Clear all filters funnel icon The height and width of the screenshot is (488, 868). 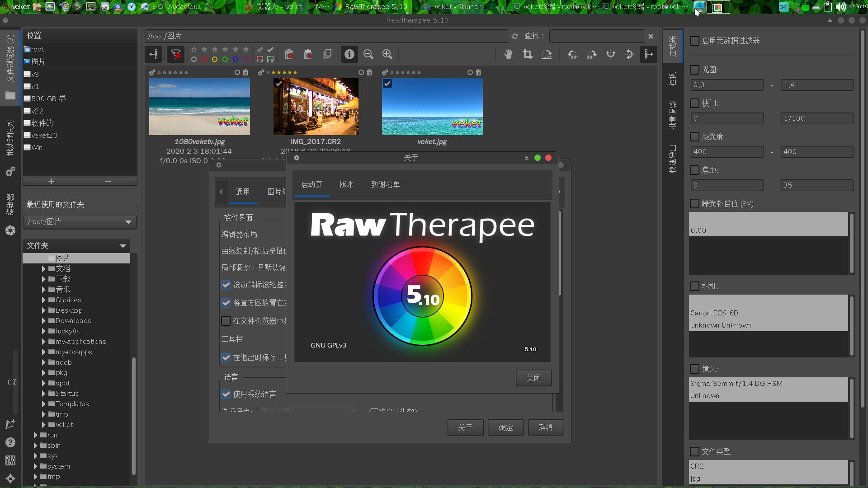[x=176, y=55]
